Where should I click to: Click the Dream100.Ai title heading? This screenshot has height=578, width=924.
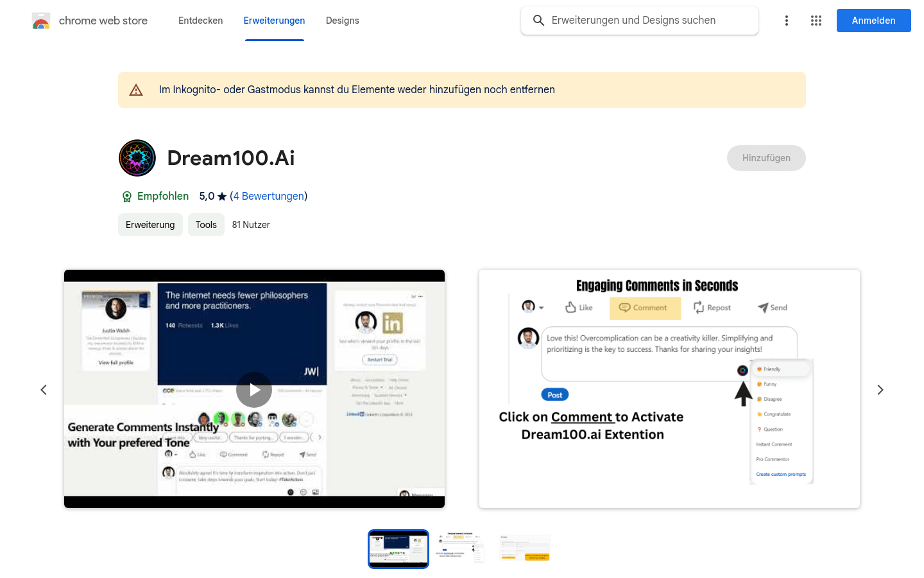[x=231, y=158]
